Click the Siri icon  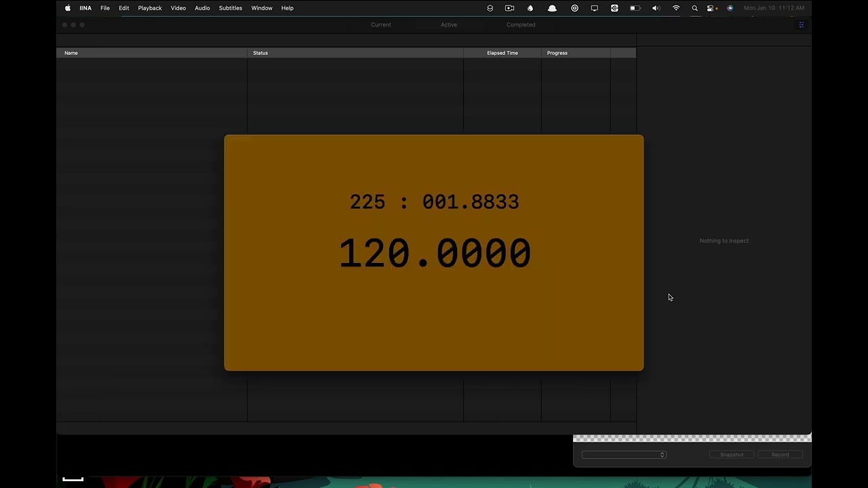[x=730, y=8]
